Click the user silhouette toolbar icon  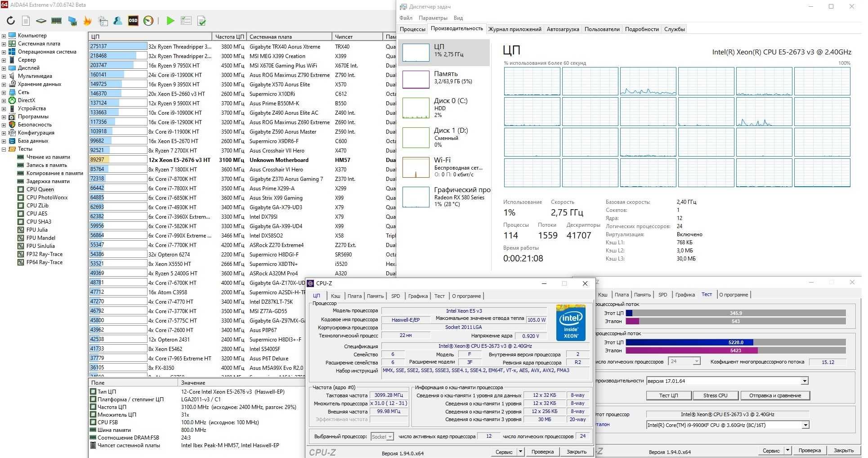point(118,21)
